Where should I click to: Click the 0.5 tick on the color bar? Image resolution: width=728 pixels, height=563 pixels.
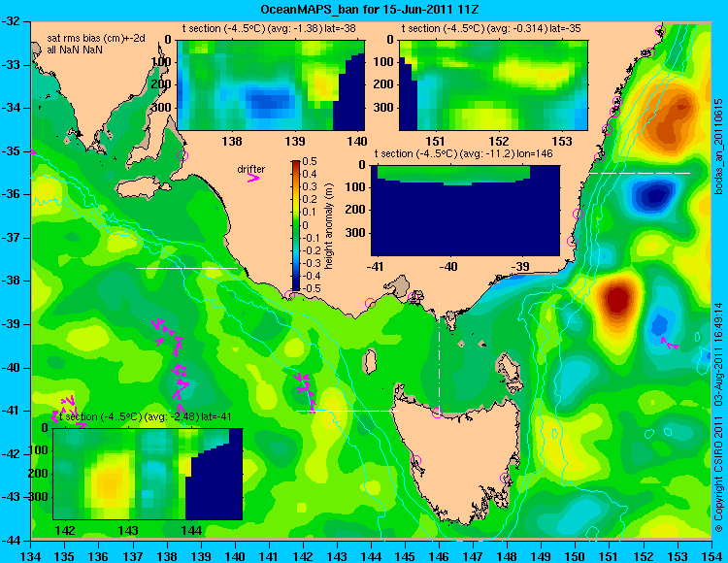coord(310,161)
